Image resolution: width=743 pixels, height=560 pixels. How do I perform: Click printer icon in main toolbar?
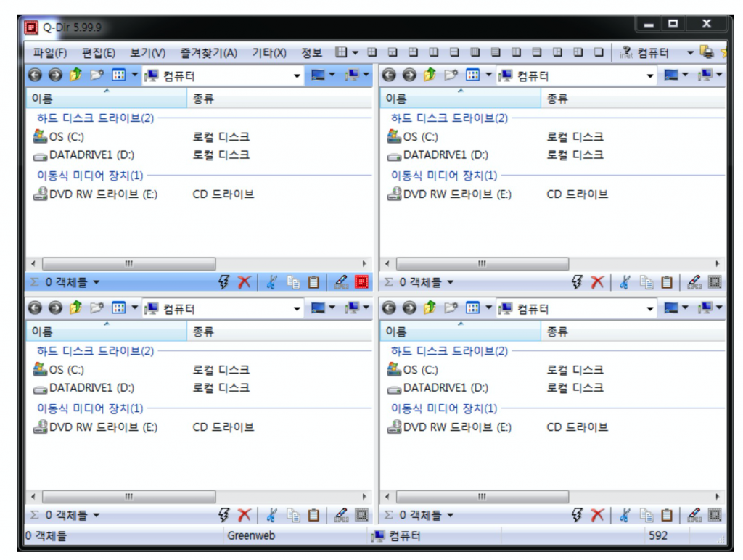coord(707,52)
